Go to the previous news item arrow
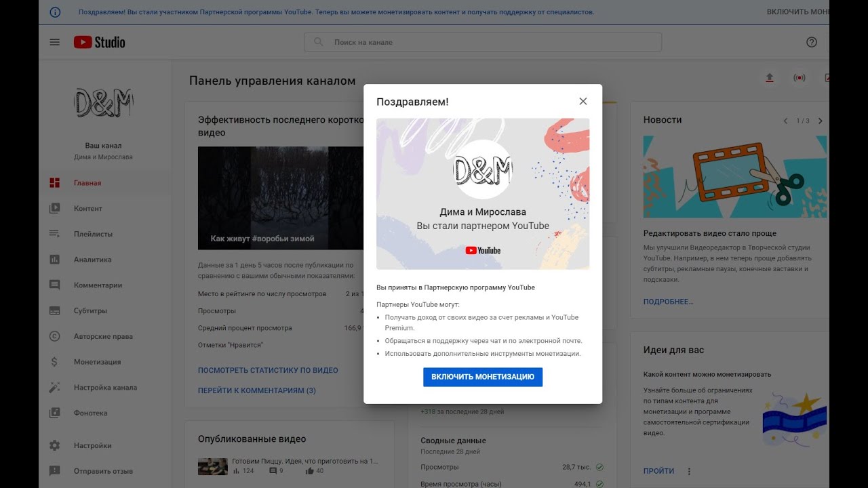868x488 pixels. [x=786, y=121]
